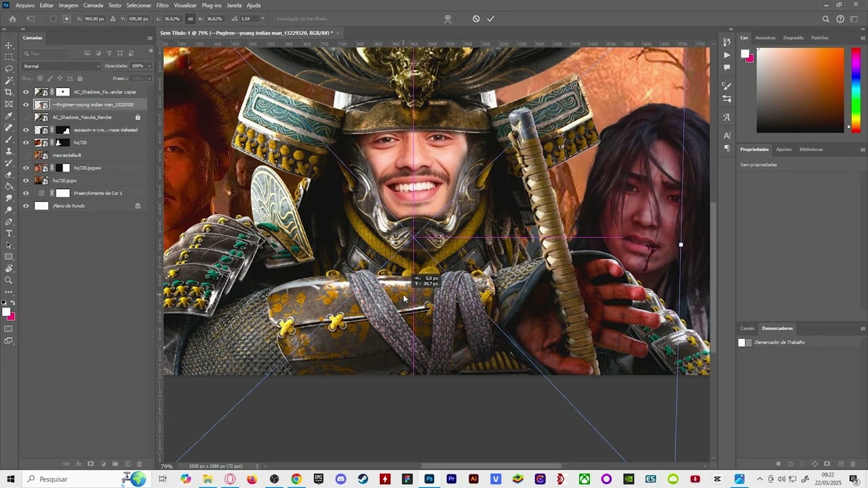
Task: Select the Brush tool
Action: (9, 139)
